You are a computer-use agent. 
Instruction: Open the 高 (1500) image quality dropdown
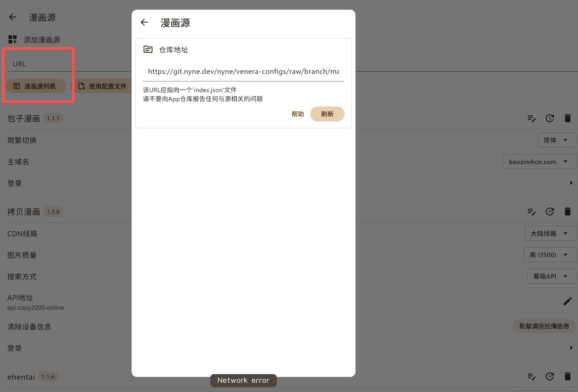(x=550, y=255)
